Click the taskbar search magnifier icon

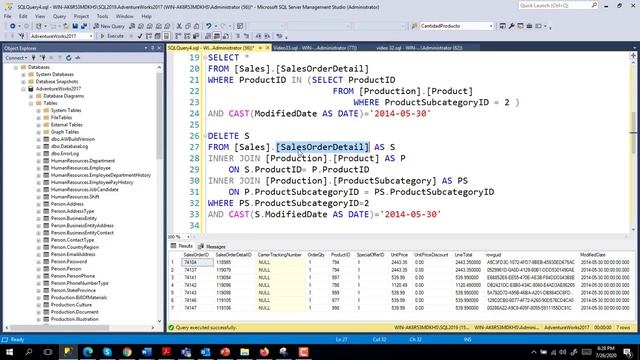coord(29,352)
